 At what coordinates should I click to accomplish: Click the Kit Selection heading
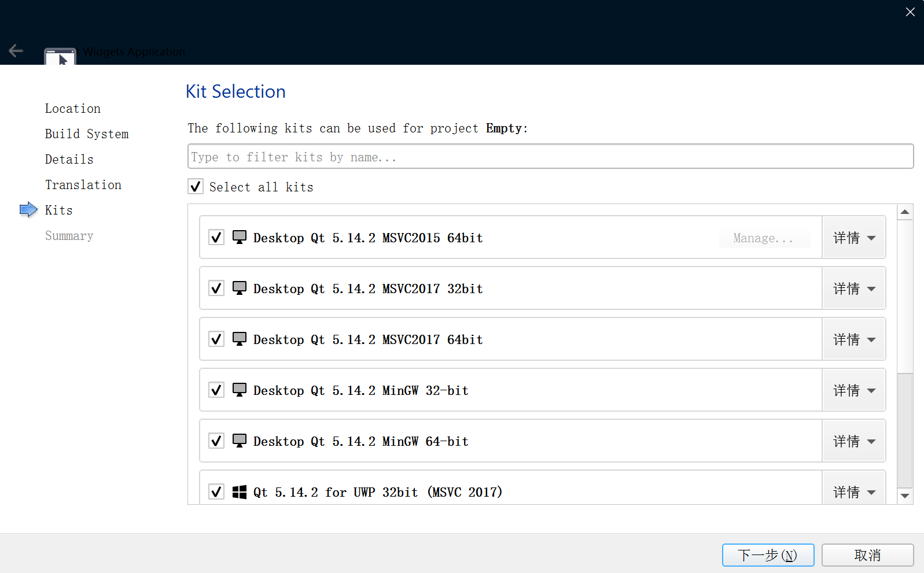point(235,91)
